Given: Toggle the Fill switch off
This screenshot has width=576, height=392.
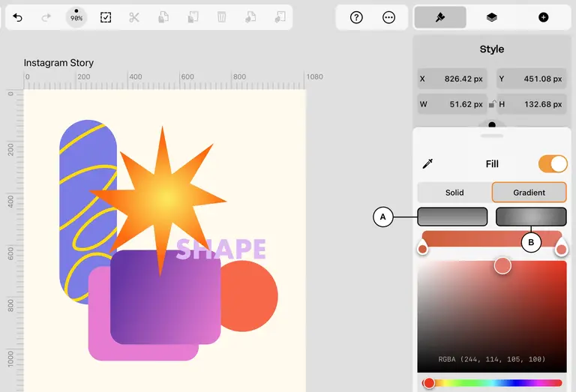Looking at the screenshot, I should pyautogui.click(x=553, y=163).
